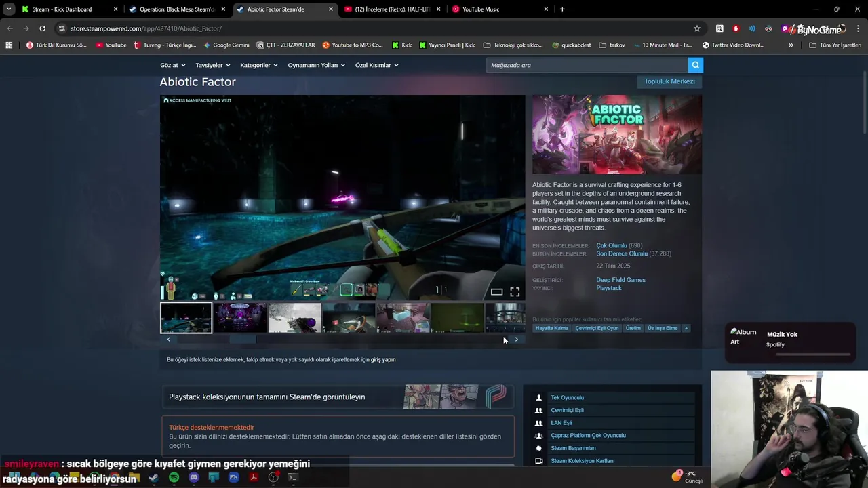Expand the Göz at dropdown menu
This screenshot has height=488, width=868.
(x=173, y=65)
